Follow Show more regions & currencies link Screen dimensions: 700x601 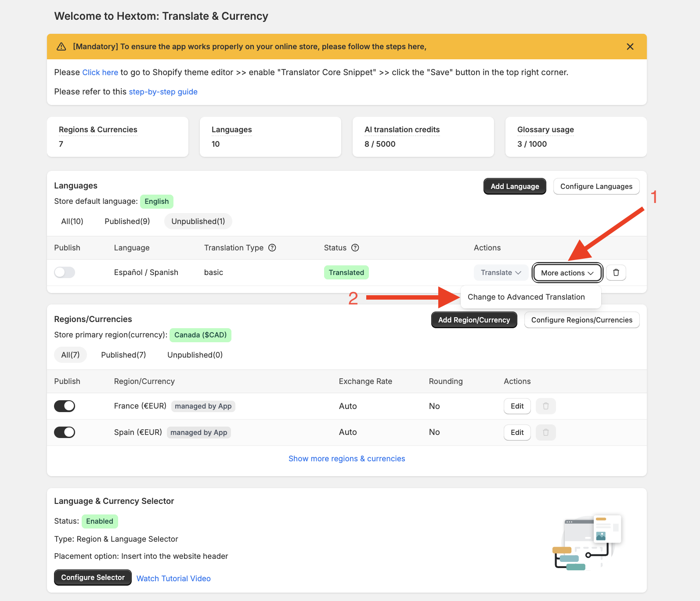tap(347, 459)
